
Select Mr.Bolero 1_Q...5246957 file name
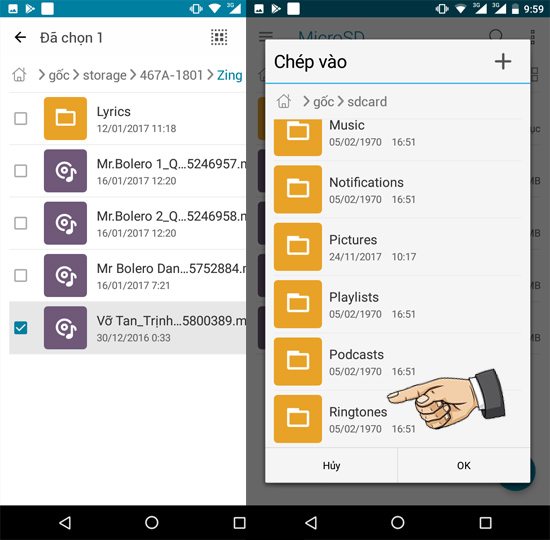(x=172, y=164)
